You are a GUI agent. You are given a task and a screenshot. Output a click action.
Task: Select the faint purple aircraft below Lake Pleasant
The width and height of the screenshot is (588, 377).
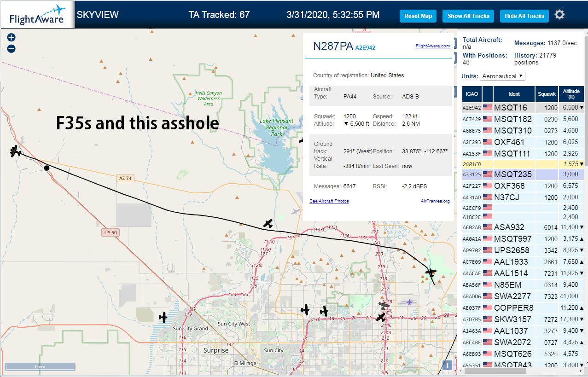[297, 211]
